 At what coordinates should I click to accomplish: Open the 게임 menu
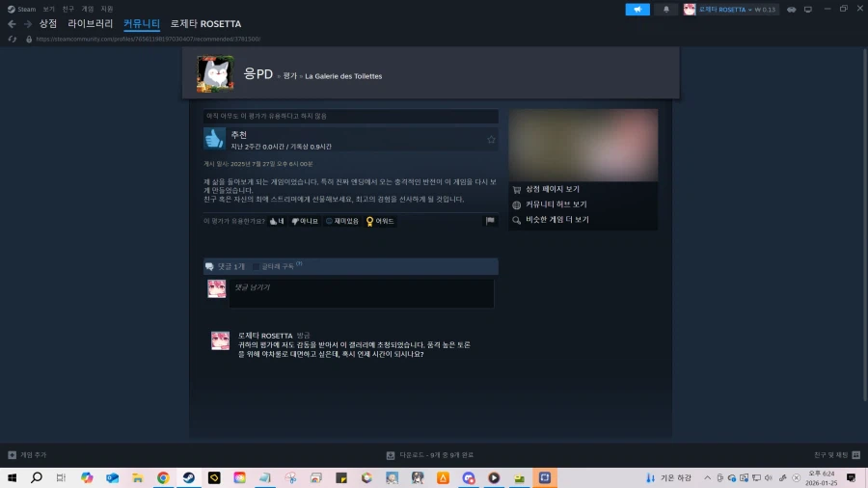88,9
